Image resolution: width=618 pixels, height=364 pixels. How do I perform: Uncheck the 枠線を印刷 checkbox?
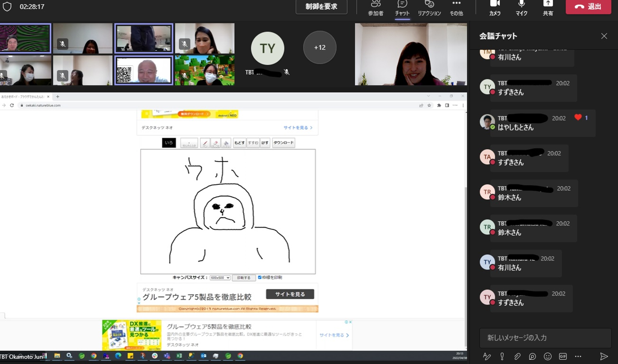point(260,277)
